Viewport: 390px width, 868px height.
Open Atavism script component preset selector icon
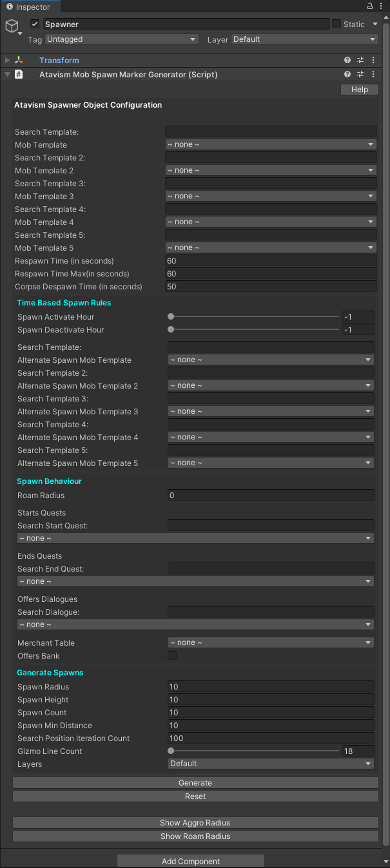(360, 75)
